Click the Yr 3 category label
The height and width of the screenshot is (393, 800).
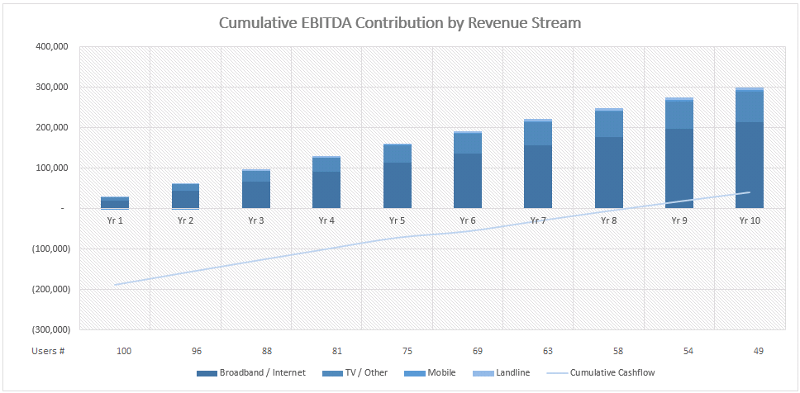tap(256, 220)
